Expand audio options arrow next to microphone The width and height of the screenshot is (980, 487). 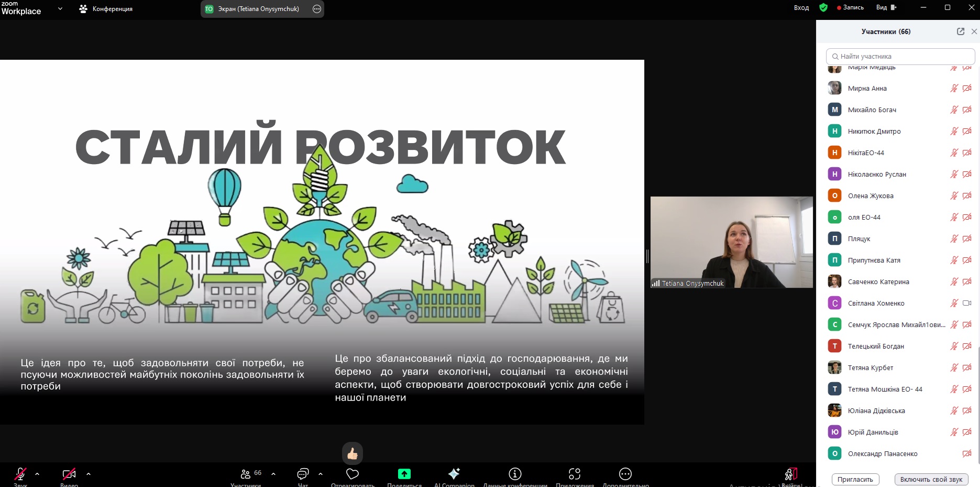37,474
